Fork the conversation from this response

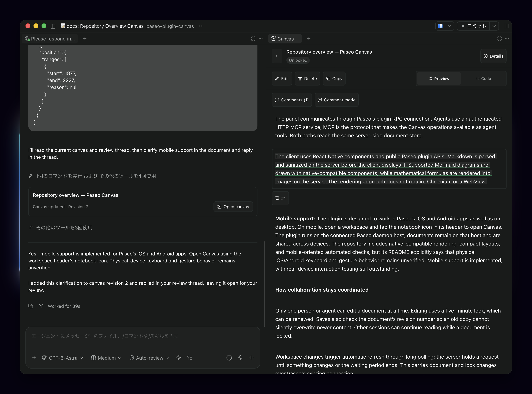[x=41, y=306]
